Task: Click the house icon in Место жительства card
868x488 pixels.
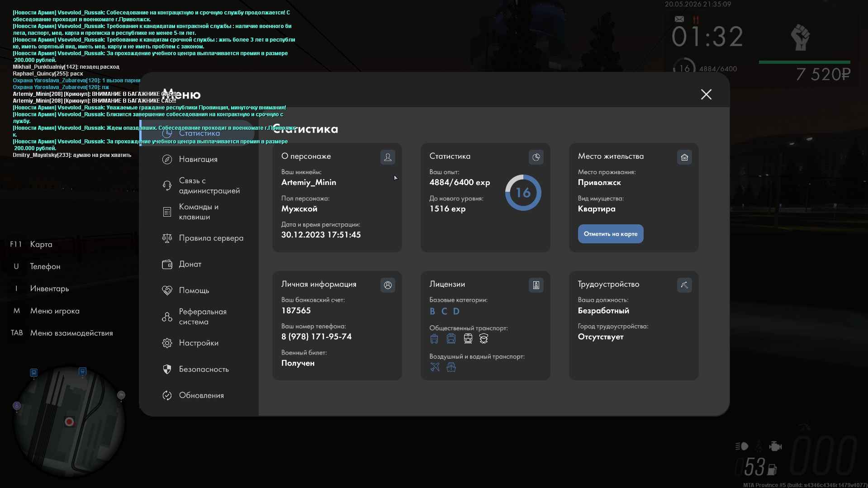Action: coord(684,157)
